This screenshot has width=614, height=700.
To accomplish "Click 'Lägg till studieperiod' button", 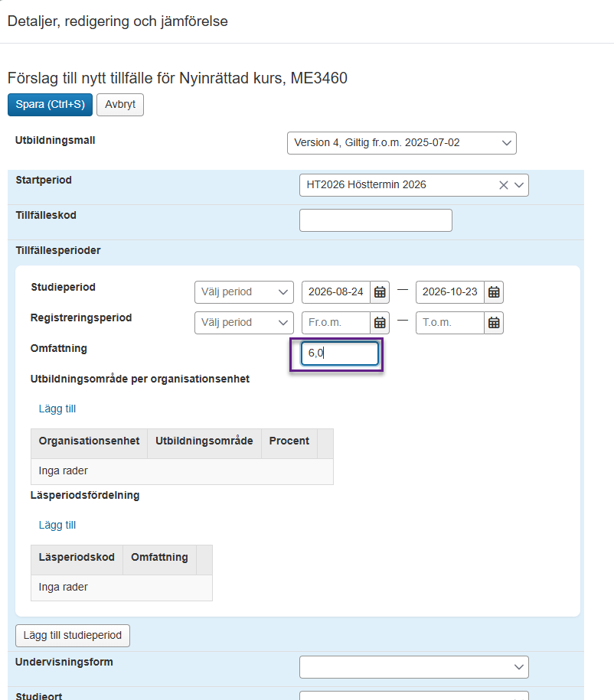I will (73, 636).
